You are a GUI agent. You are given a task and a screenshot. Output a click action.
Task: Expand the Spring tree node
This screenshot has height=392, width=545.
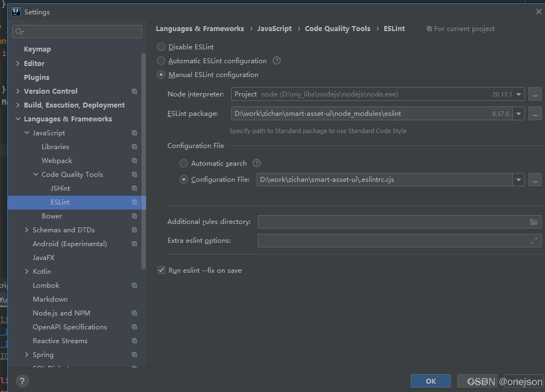pyautogui.click(x=27, y=355)
